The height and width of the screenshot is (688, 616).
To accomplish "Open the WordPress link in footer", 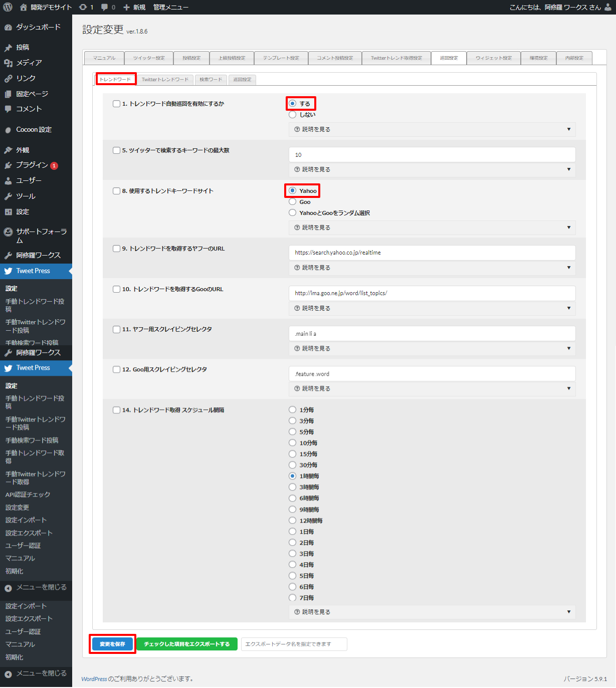I will [94, 679].
